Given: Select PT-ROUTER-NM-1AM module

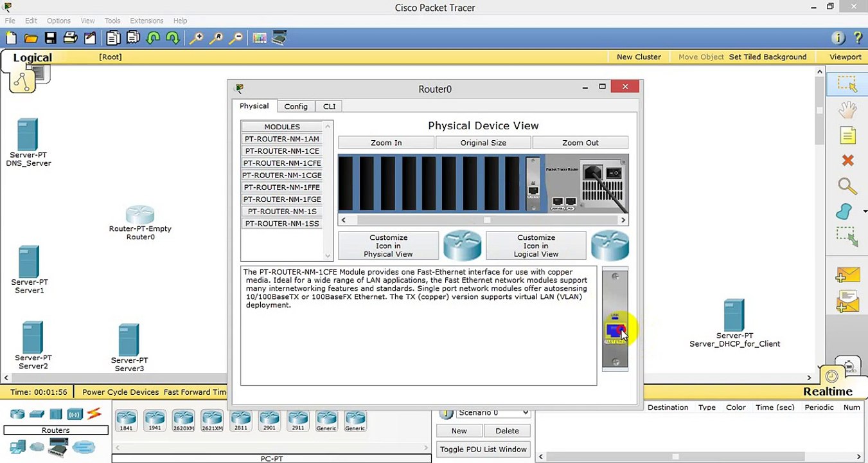Looking at the screenshot, I should coord(282,139).
